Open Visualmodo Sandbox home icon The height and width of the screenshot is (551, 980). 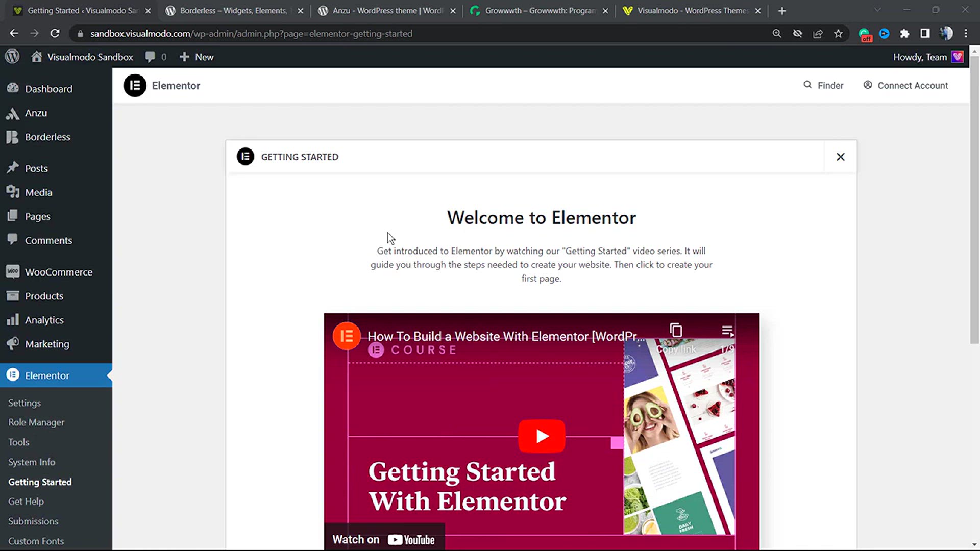[36, 57]
